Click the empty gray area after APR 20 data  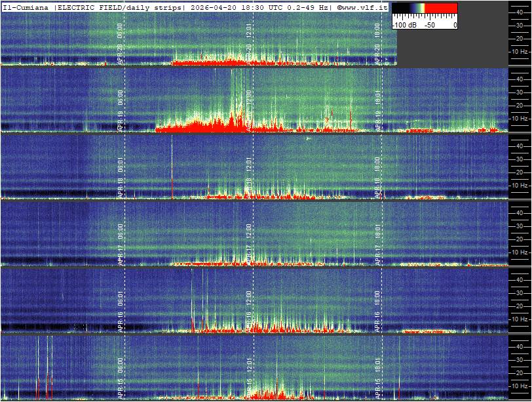coord(452,46)
